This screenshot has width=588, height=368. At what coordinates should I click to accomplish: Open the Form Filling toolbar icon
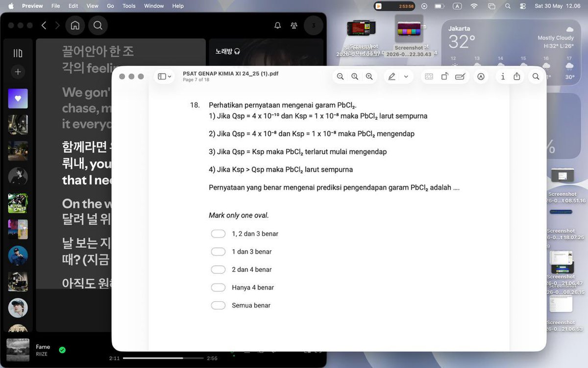point(460,77)
